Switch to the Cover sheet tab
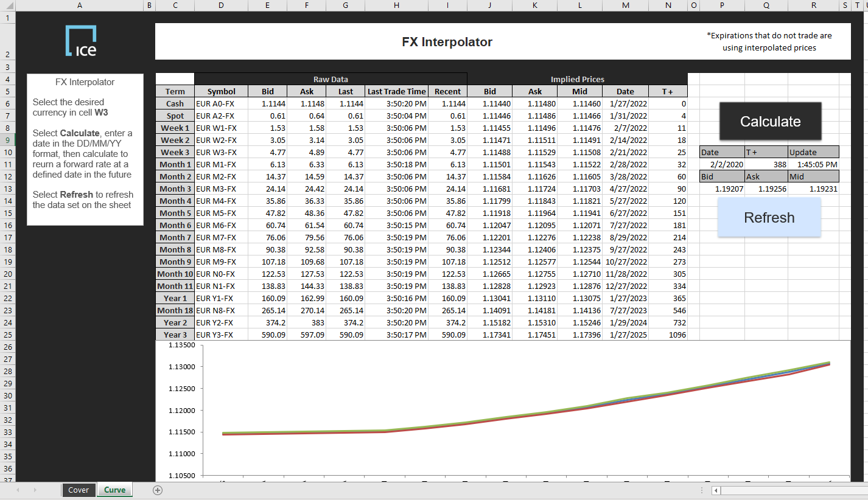Image resolution: width=868 pixels, height=500 pixels. pyautogui.click(x=79, y=490)
